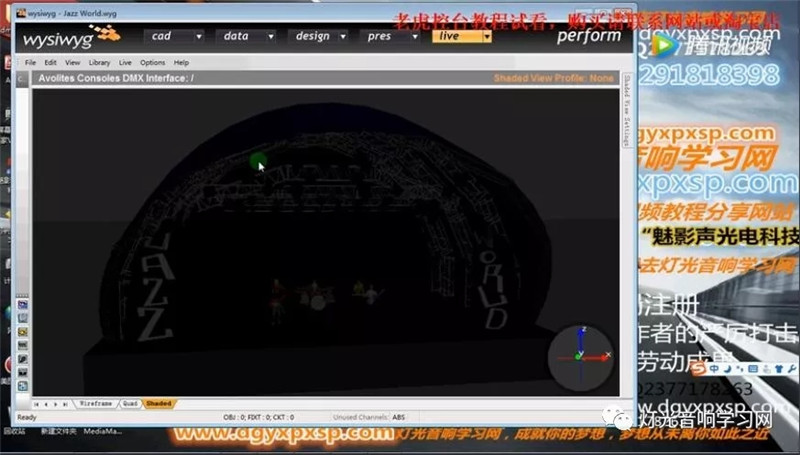Click the yellow eye toolbar icon

pyautogui.click(x=22, y=332)
